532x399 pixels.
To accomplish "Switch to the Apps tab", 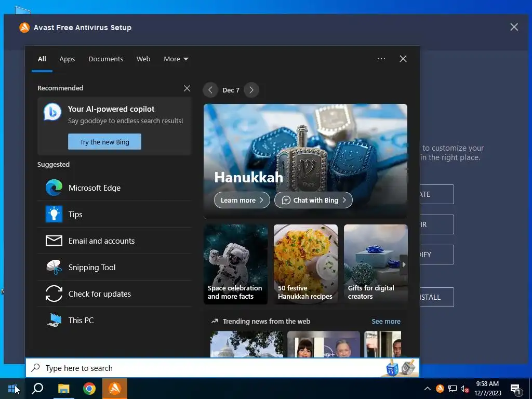I will tap(67, 59).
